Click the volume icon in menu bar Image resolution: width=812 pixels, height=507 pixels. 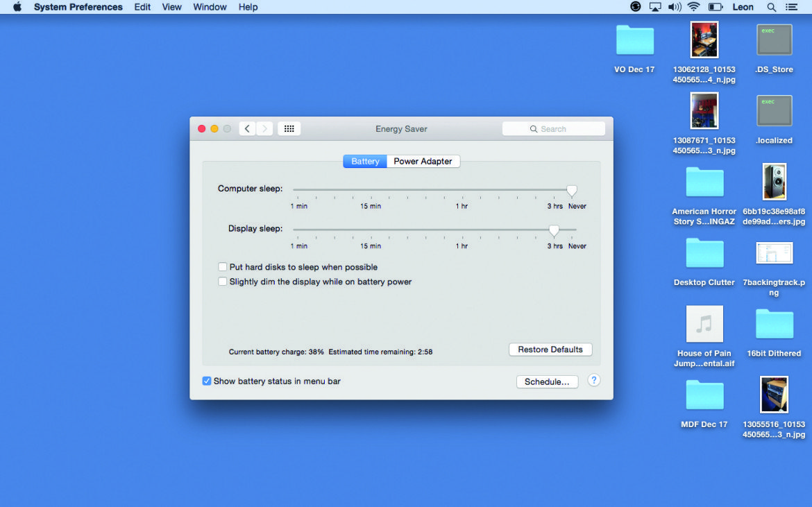pyautogui.click(x=675, y=7)
